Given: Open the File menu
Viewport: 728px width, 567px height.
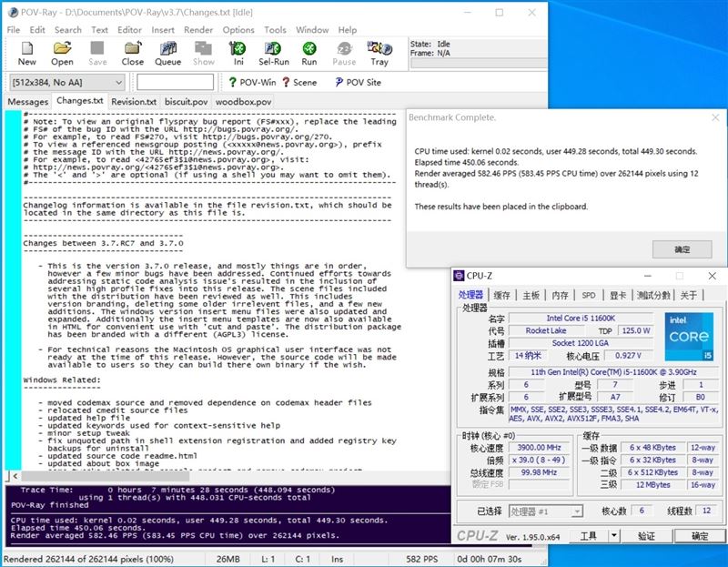Looking at the screenshot, I should [x=14, y=30].
